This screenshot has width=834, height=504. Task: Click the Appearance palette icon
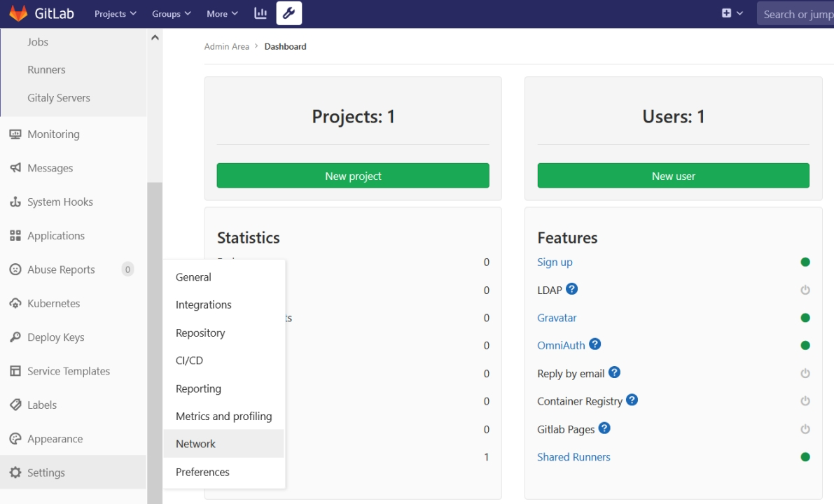[15, 439]
